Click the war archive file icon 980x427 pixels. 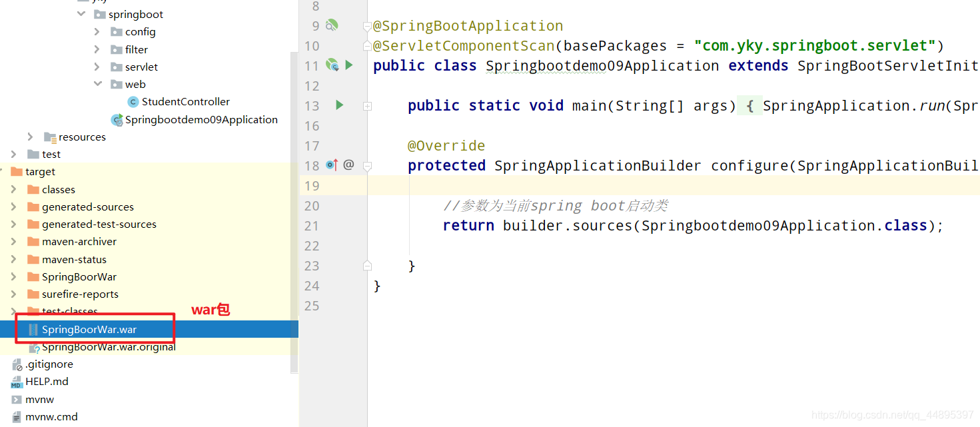[33, 329]
